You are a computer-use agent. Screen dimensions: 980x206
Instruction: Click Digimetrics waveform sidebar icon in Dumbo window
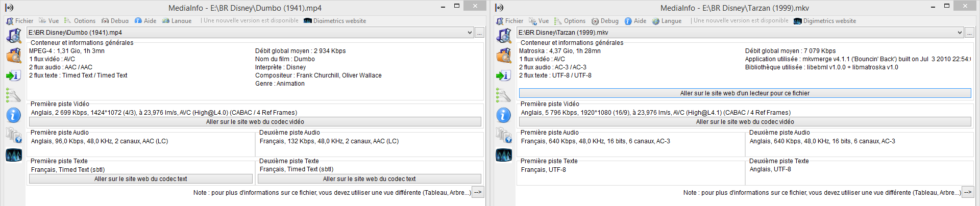click(14, 155)
